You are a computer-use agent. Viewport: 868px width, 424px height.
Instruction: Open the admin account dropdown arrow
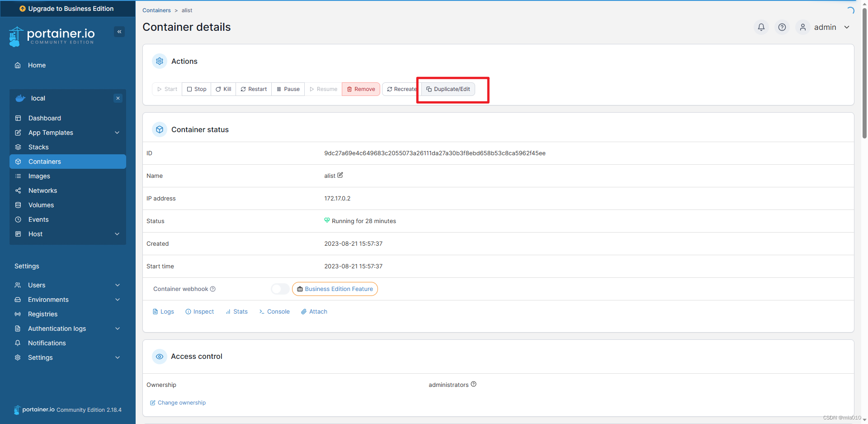point(847,27)
